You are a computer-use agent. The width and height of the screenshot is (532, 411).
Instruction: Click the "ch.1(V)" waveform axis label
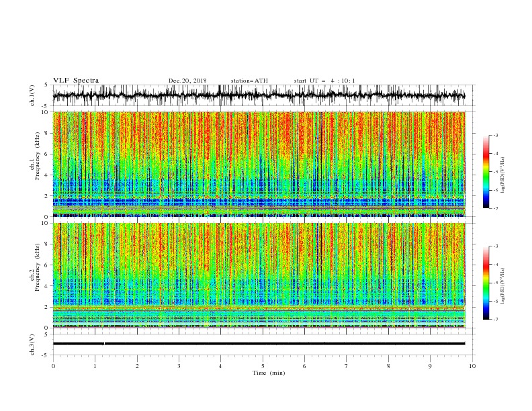pyautogui.click(x=32, y=95)
